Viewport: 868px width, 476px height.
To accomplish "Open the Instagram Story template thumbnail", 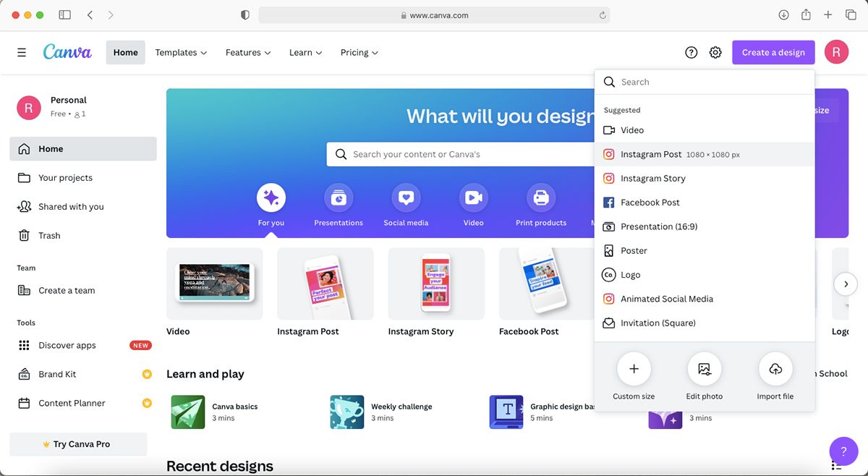I will (x=436, y=284).
